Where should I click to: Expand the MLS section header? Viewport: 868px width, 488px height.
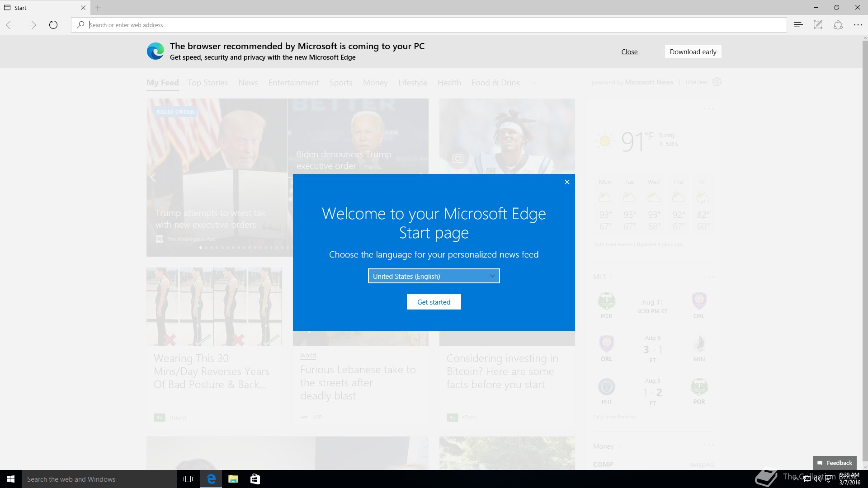(603, 277)
